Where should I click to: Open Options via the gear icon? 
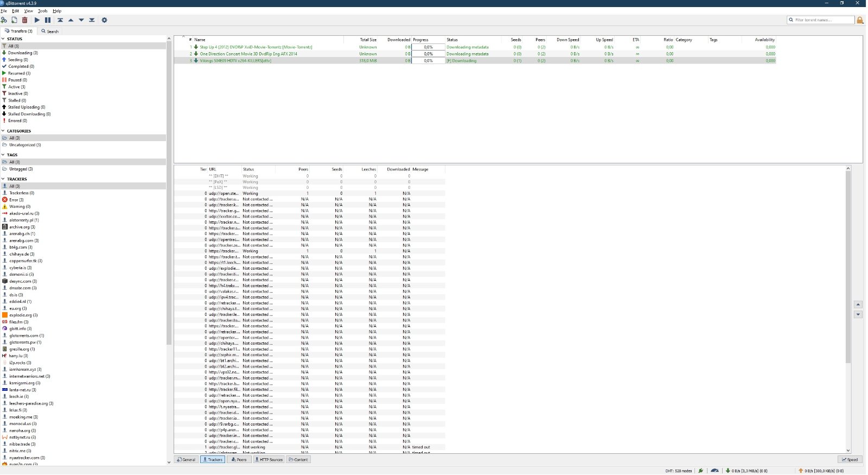coord(104,20)
